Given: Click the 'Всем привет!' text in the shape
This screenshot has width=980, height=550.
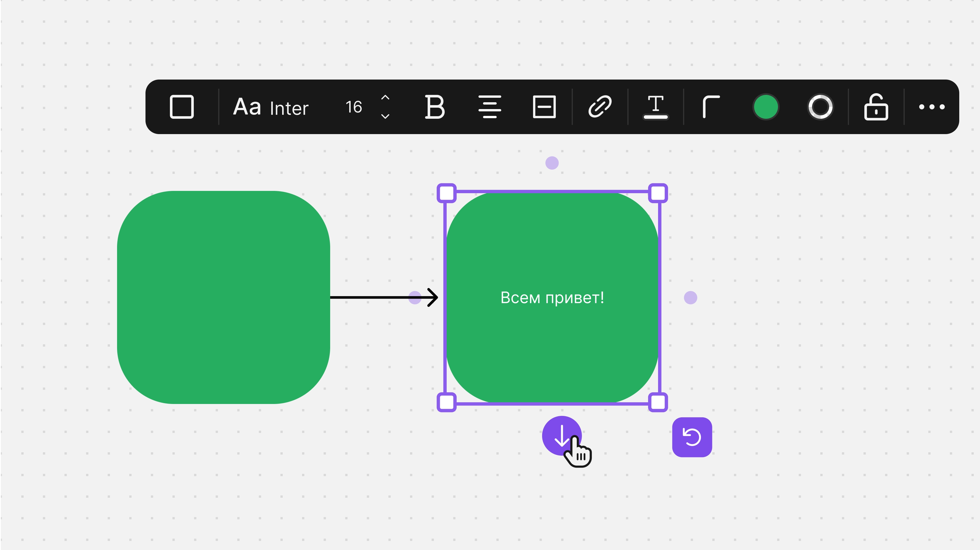Looking at the screenshot, I should pyautogui.click(x=552, y=297).
